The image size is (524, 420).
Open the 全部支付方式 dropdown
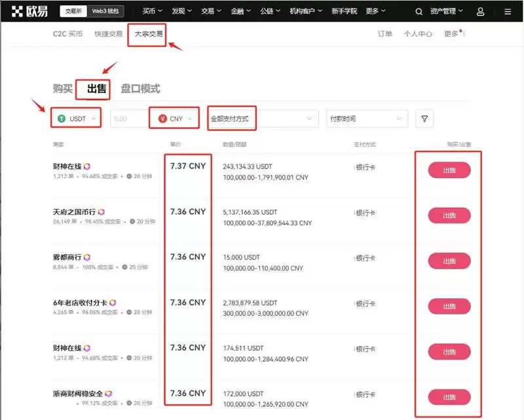point(232,119)
